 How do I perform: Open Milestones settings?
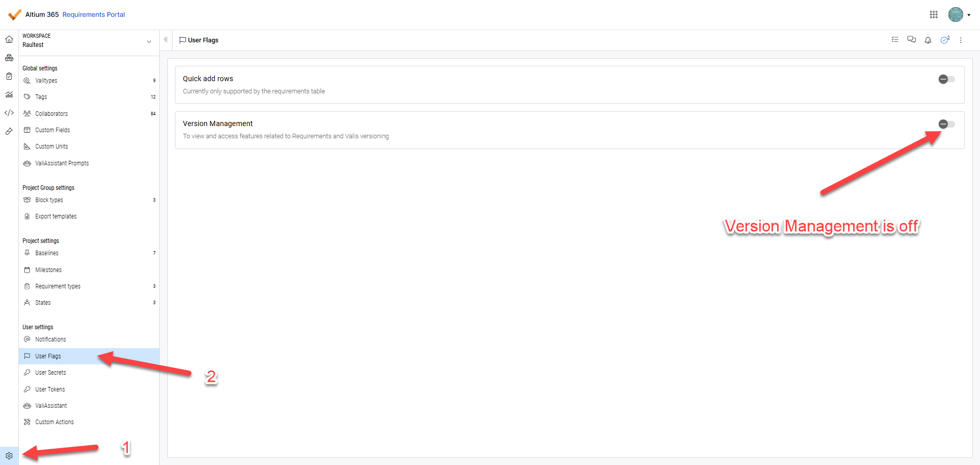[x=89, y=270]
